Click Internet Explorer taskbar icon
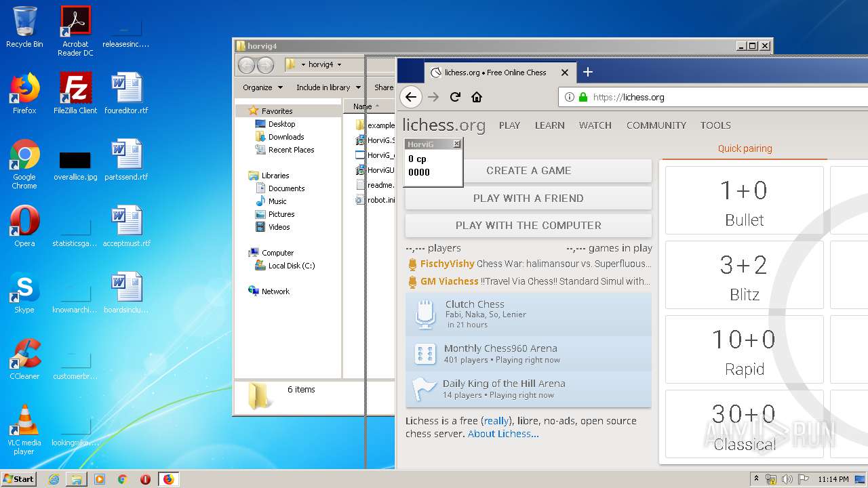This screenshot has width=868, height=488. 54,479
